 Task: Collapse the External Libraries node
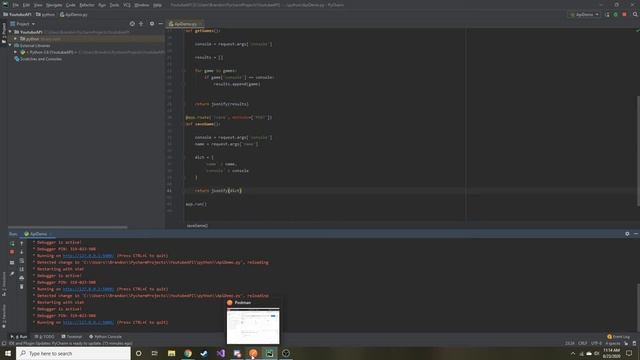point(10,45)
